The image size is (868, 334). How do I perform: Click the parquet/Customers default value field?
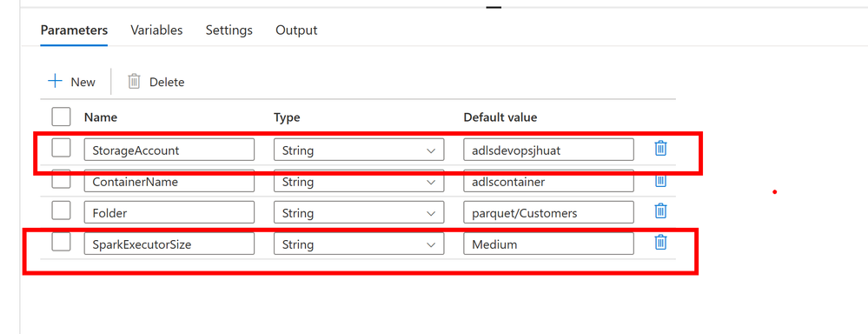coord(548,213)
